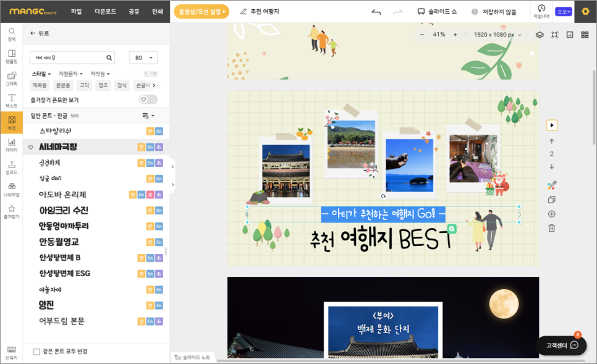
Task: Click the undo arrow
Action: [376, 12]
